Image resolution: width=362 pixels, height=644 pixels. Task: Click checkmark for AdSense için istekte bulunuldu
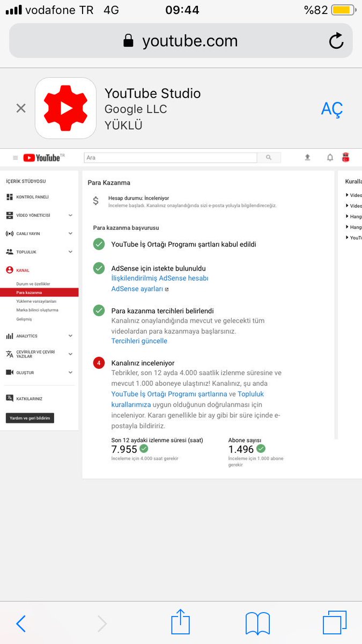(x=99, y=268)
